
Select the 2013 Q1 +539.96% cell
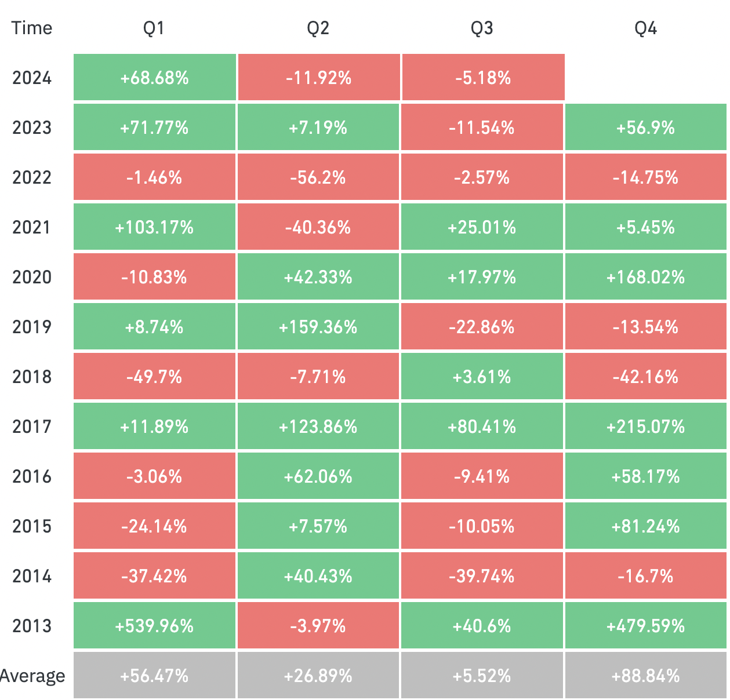(154, 626)
